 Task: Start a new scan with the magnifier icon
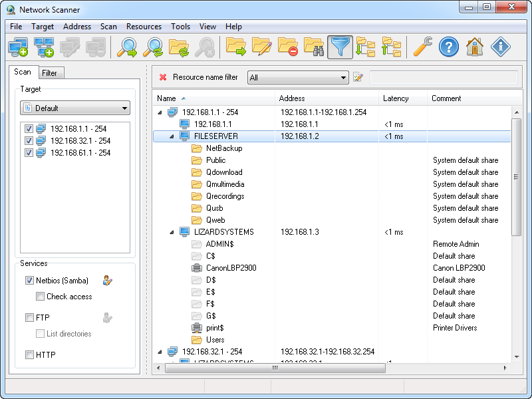[x=127, y=47]
